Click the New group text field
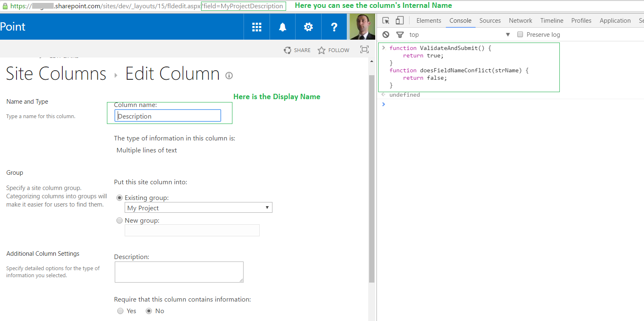Screen dimensions: 644x321 coord(192,230)
